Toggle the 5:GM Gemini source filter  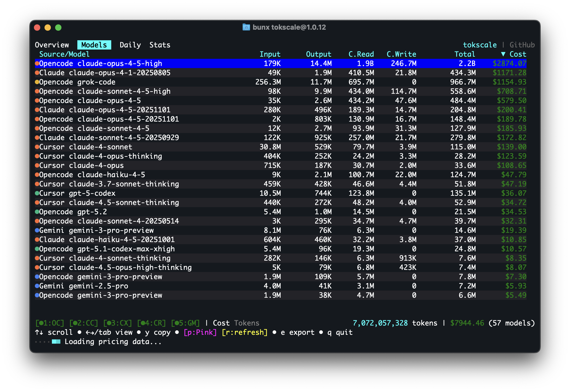pos(185,323)
